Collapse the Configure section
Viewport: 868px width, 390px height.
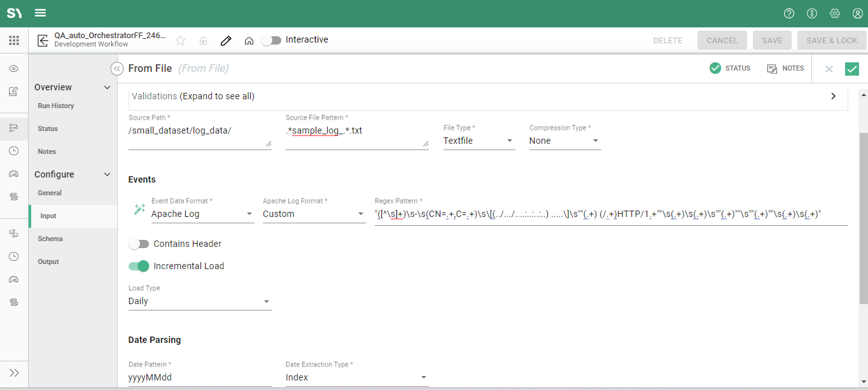point(107,174)
